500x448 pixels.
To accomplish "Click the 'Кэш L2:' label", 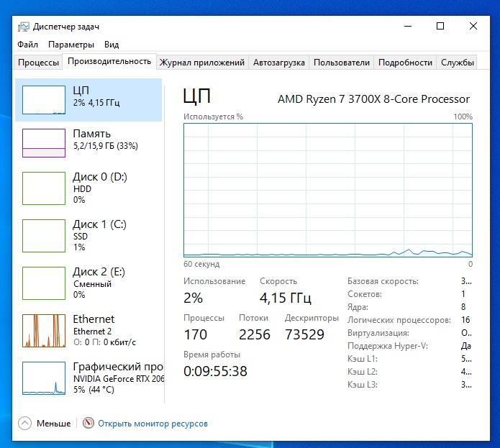I will tap(363, 372).
